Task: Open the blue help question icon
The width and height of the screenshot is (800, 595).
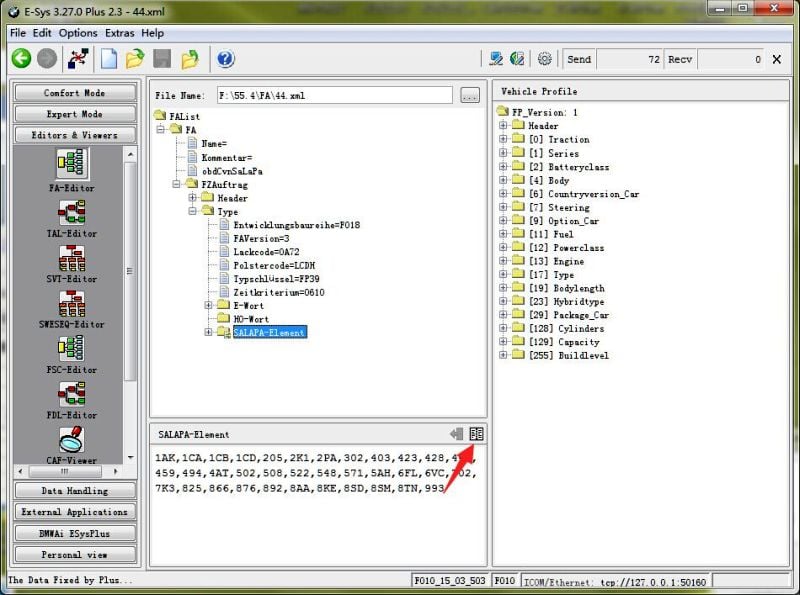Action: tap(226, 59)
